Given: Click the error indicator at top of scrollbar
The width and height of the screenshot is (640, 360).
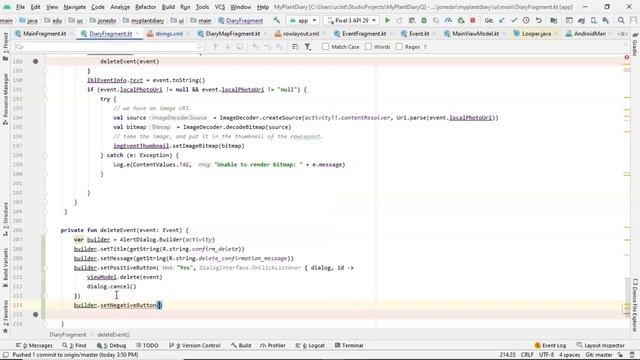Looking at the screenshot, I should click(627, 58).
